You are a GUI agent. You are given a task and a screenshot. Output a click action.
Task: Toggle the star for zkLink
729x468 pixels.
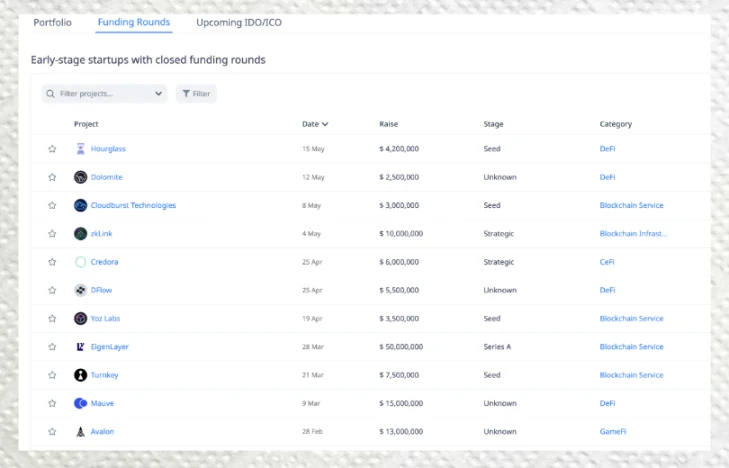(52, 234)
